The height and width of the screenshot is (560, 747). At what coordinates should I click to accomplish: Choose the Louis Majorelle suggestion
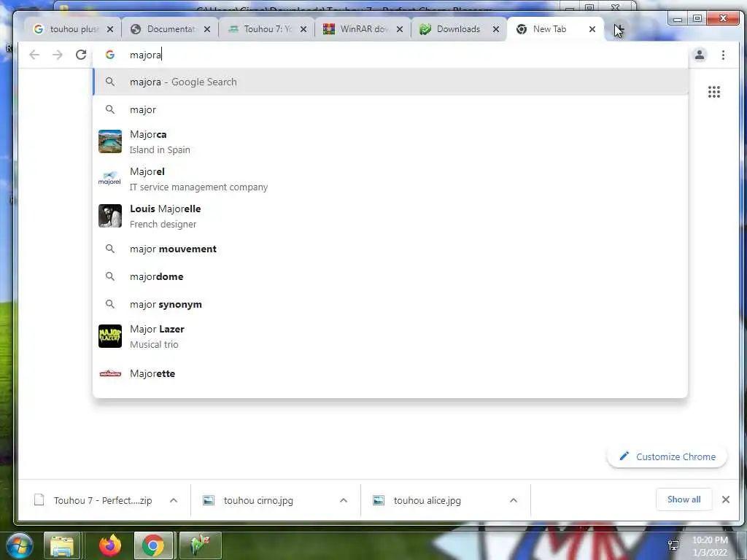391,216
